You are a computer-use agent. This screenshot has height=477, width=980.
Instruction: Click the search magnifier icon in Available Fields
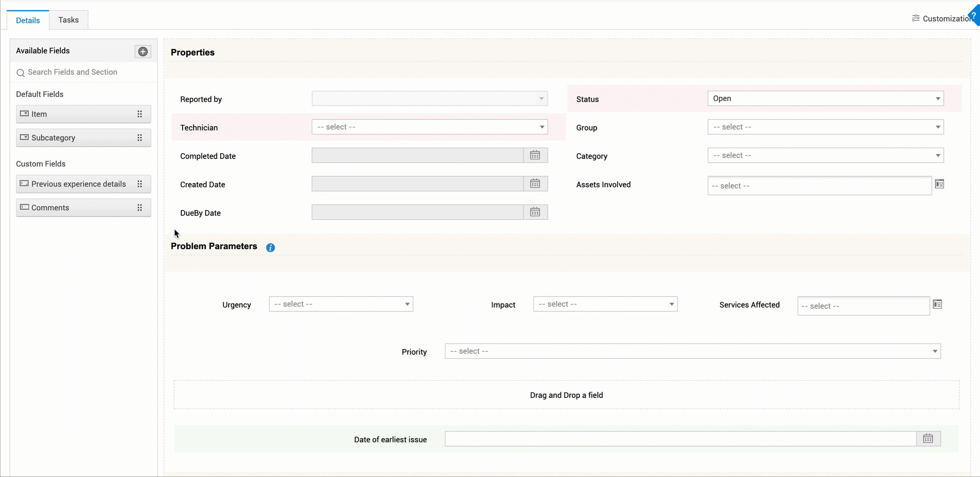(x=20, y=72)
